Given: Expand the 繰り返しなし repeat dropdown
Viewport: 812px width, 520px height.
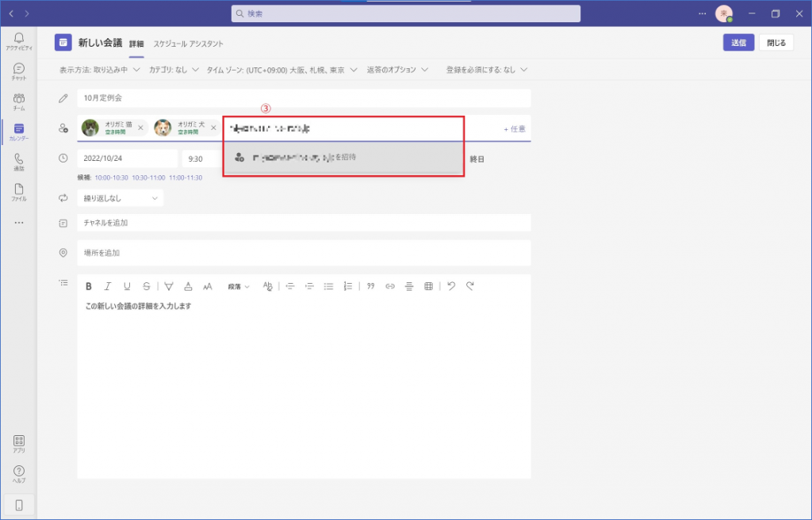Looking at the screenshot, I should [x=121, y=198].
